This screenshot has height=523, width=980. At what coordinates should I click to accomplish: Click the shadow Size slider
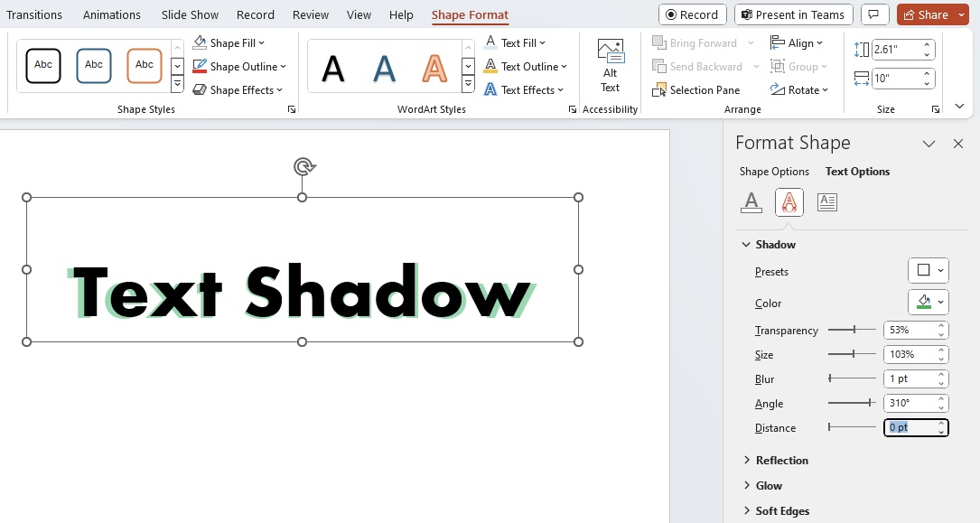point(852,354)
